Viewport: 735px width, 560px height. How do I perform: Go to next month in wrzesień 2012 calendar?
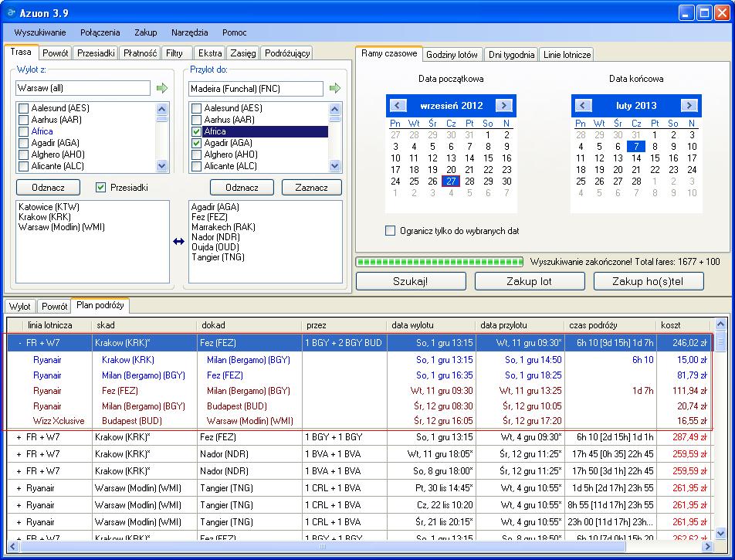coord(504,106)
